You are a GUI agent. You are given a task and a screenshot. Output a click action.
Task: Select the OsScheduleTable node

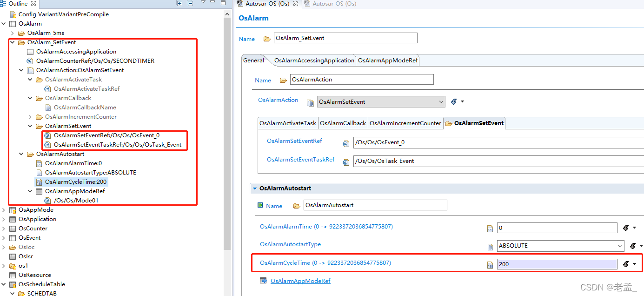42,284
